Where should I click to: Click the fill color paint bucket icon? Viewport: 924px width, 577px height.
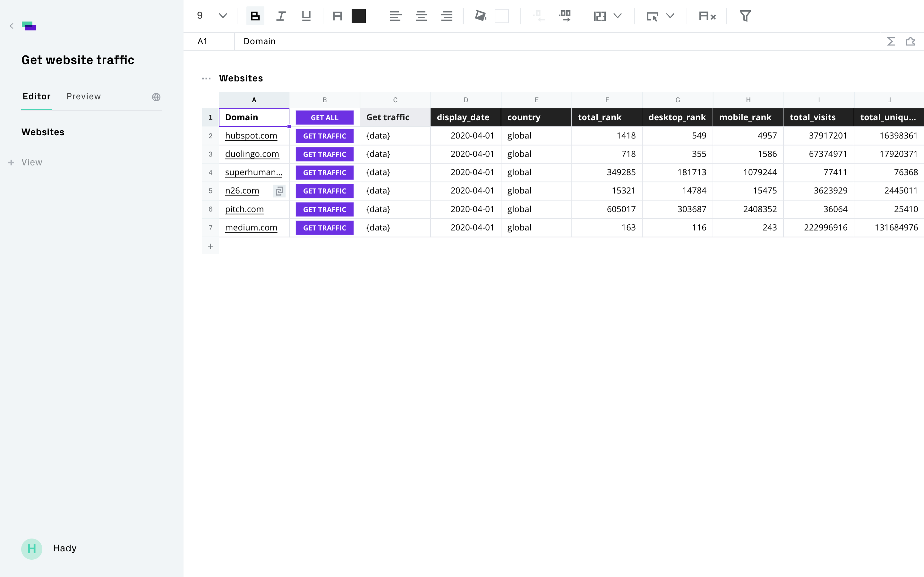pyautogui.click(x=480, y=16)
